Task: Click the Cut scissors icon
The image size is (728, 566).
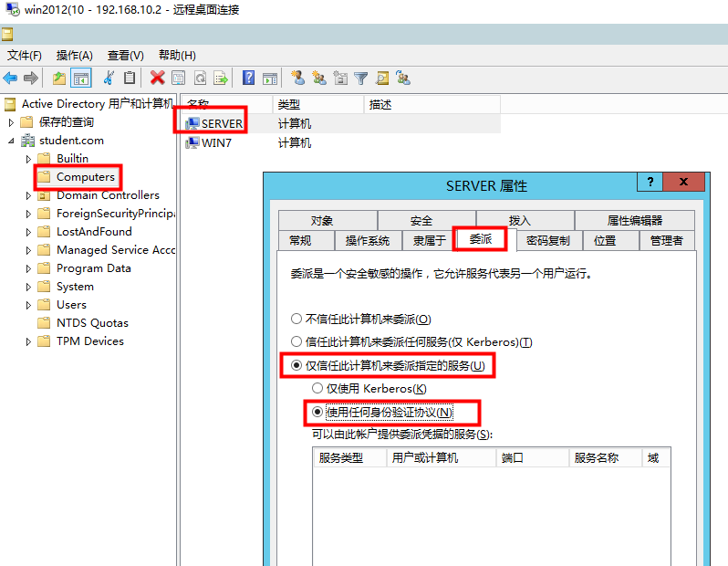Action: pyautogui.click(x=109, y=79)
